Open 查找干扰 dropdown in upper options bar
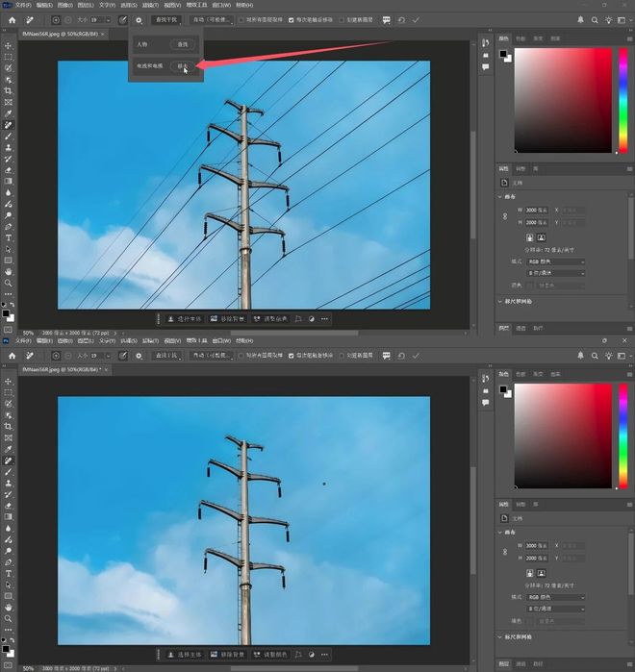 point(166,20)
